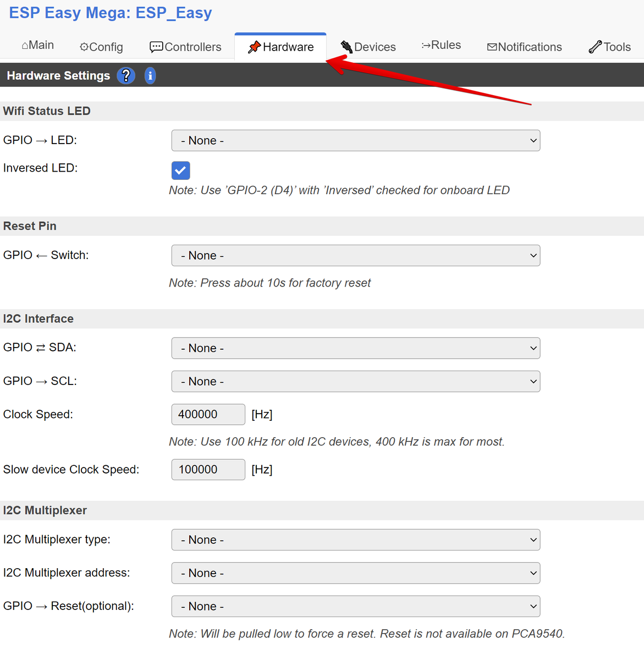Open the Devices tab

(x=368, y=47)
